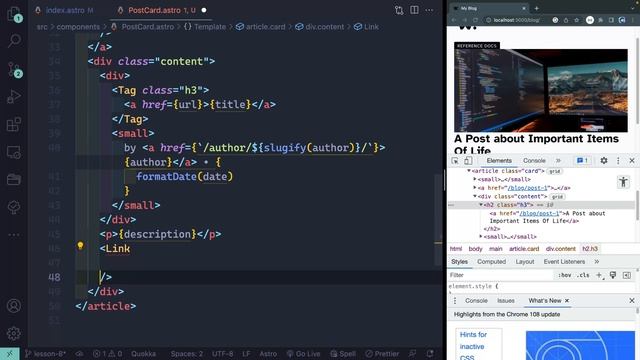
Task: Switch to index.astro editor tab
Action: pos(65,10)
